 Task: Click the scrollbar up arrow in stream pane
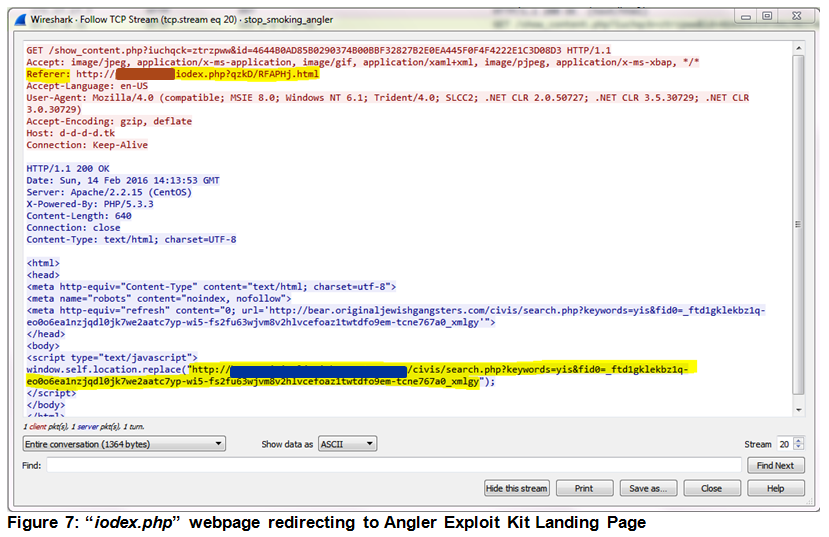pos(799,48)
